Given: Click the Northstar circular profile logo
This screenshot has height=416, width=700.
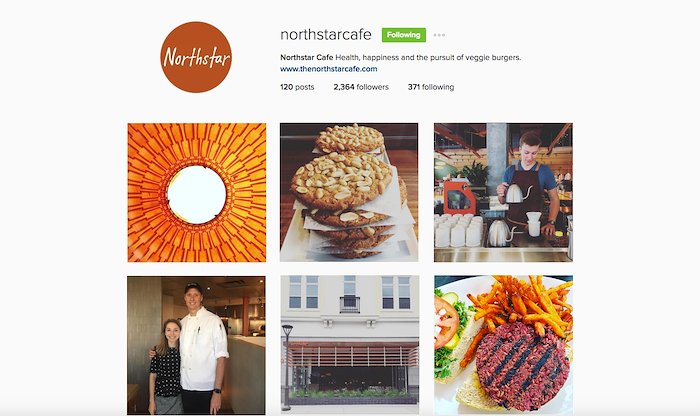Looking at the screenshot, I should tap(196, 57).
